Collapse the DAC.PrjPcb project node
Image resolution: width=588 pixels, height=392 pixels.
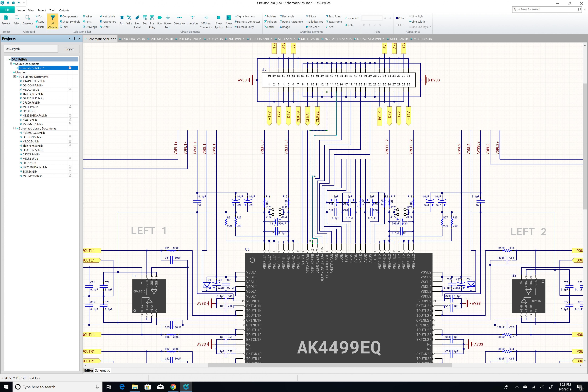click(7, 59)
